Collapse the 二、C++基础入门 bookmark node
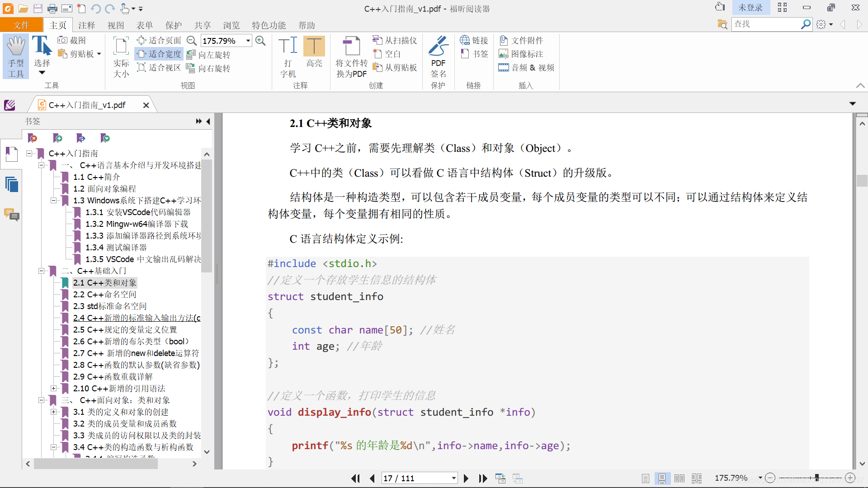The height and width of the screenshot is (488, 868). click(x=41, y=271)
